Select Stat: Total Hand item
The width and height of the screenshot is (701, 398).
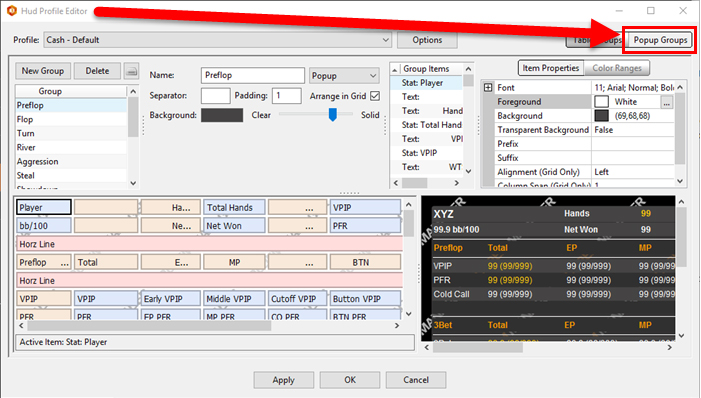(x=427, y=125)
